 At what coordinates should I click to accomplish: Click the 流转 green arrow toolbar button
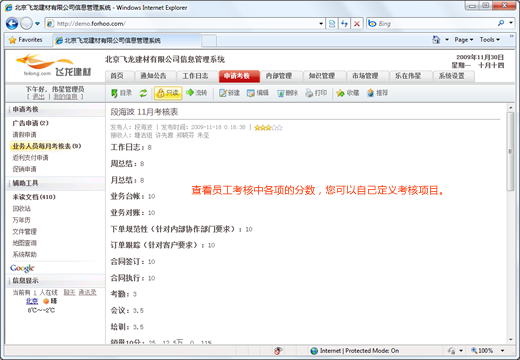(x=197, y=93)
